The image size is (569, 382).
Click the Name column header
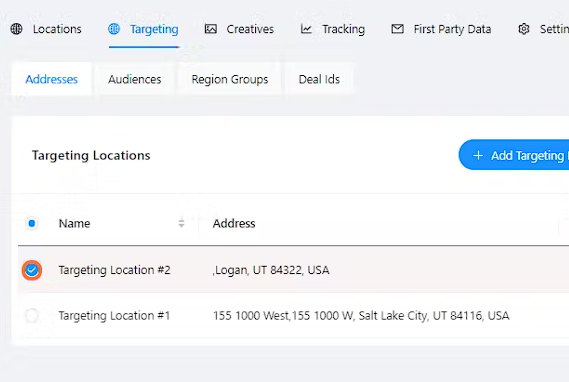tap(74, 223)
